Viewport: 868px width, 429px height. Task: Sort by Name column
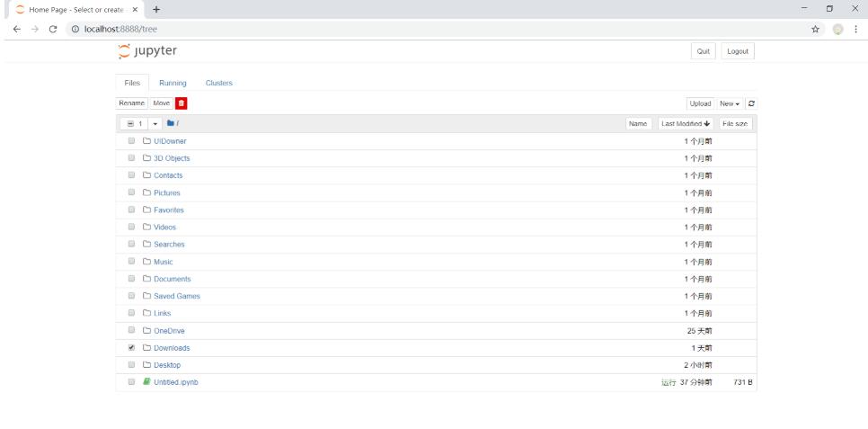(638, 123)
